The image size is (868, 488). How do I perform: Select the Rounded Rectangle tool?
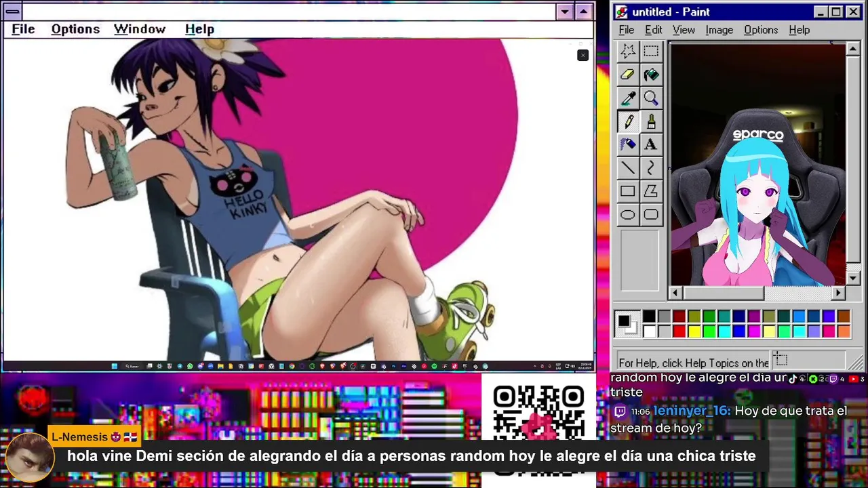pos(651,215)
